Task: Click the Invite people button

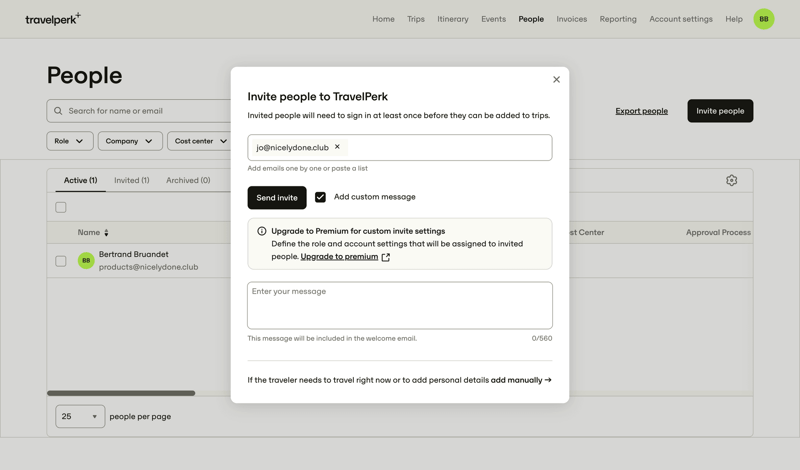Action: coord(720,111)
